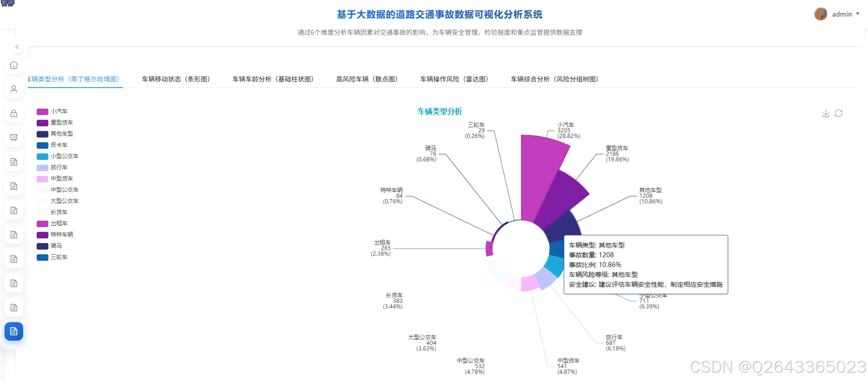Click the highlighted blue document icon in sidebar
Image resolution: width=868 pixels, height=381 pixels.
(14, 331)
